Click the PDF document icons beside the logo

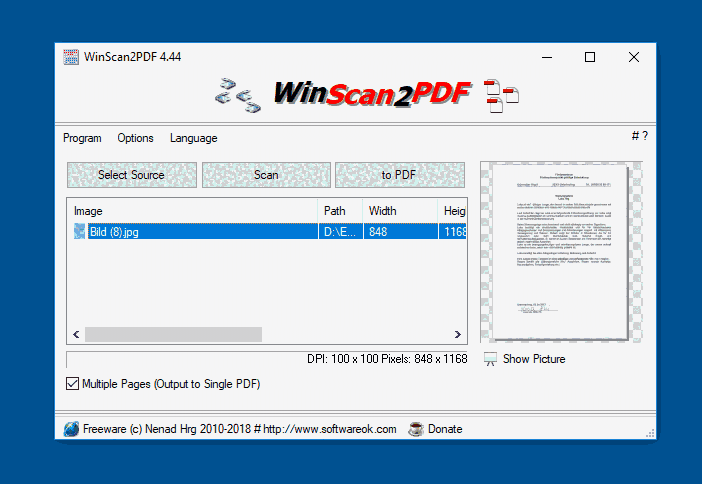click(501, 96)
